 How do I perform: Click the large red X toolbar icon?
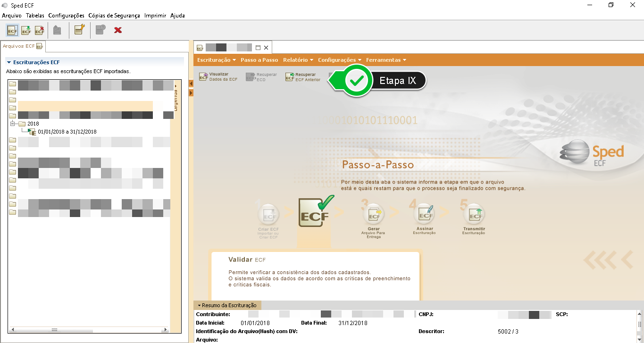[118, 30]
